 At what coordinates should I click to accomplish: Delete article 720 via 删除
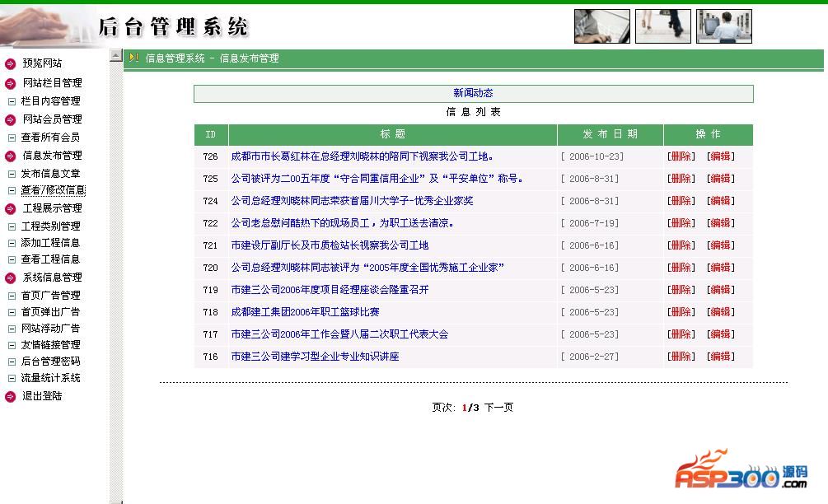click(681, 267)
